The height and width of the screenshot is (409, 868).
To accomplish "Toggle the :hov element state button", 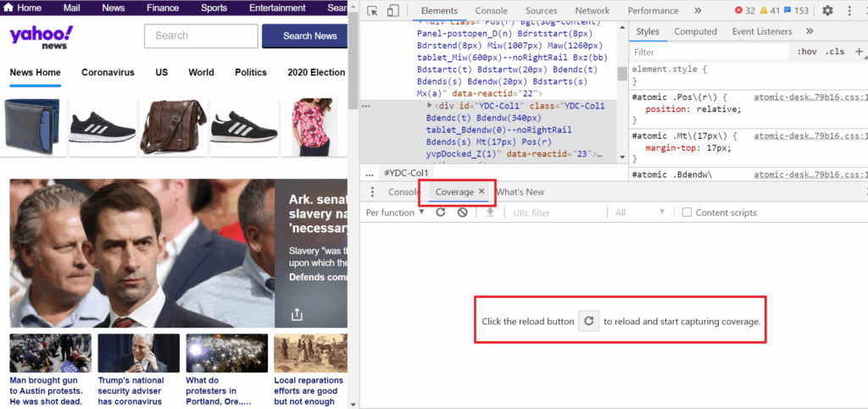I will coord(807,52).
